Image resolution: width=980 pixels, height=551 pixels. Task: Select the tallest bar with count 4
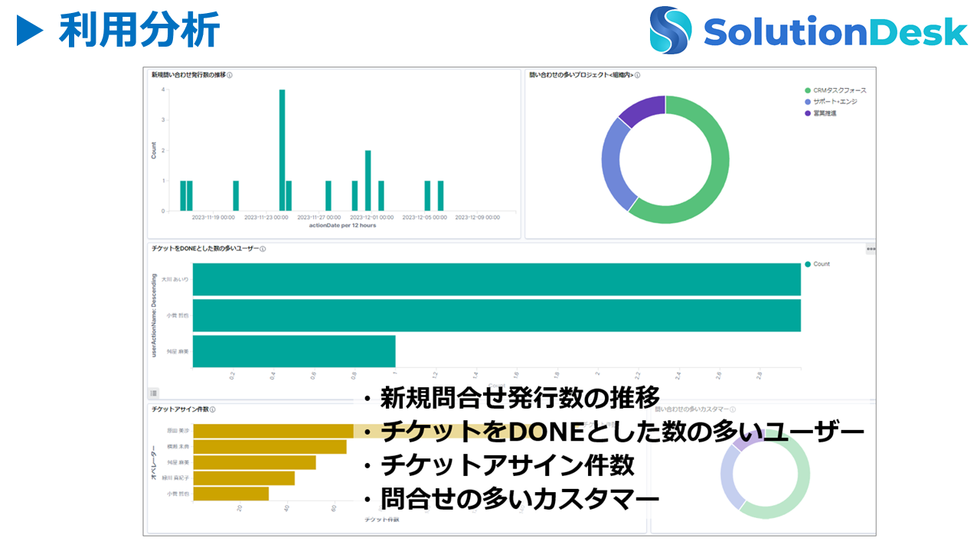[282, 150]
